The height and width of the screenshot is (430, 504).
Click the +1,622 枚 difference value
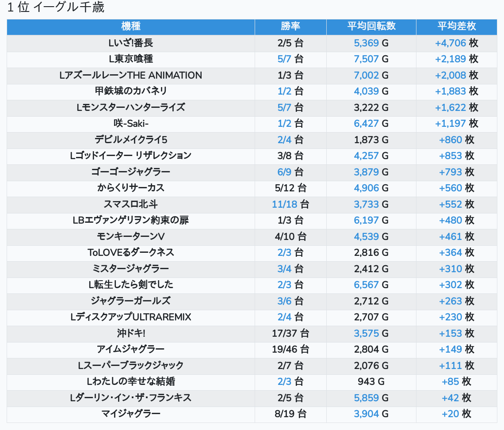(x=456, y=107)
